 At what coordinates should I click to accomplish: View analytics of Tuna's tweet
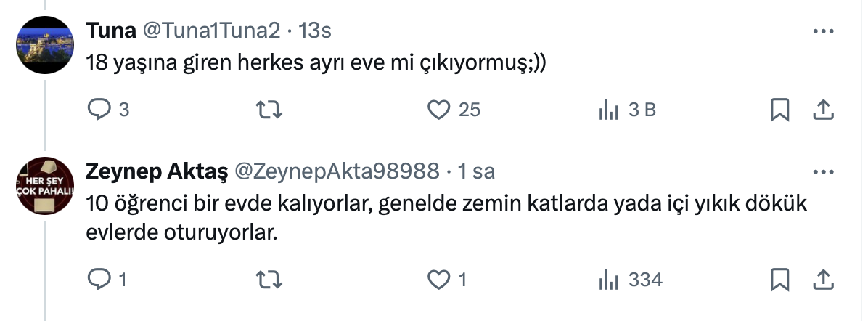point(607,110)
